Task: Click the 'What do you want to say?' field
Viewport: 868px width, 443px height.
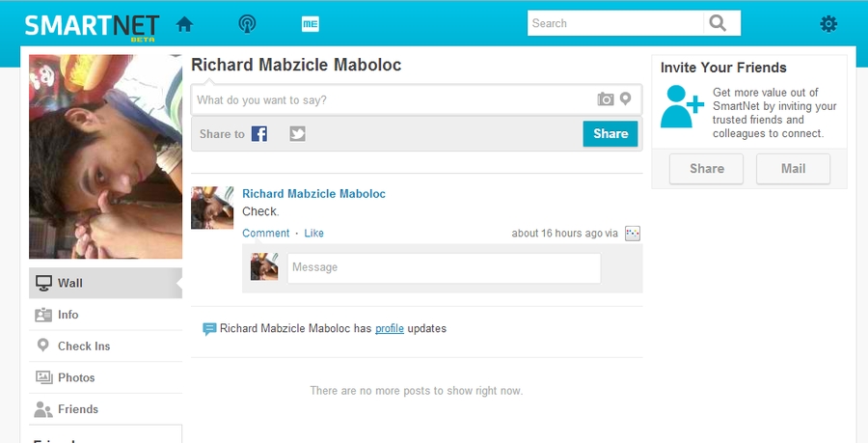Action: coord(395,99)
